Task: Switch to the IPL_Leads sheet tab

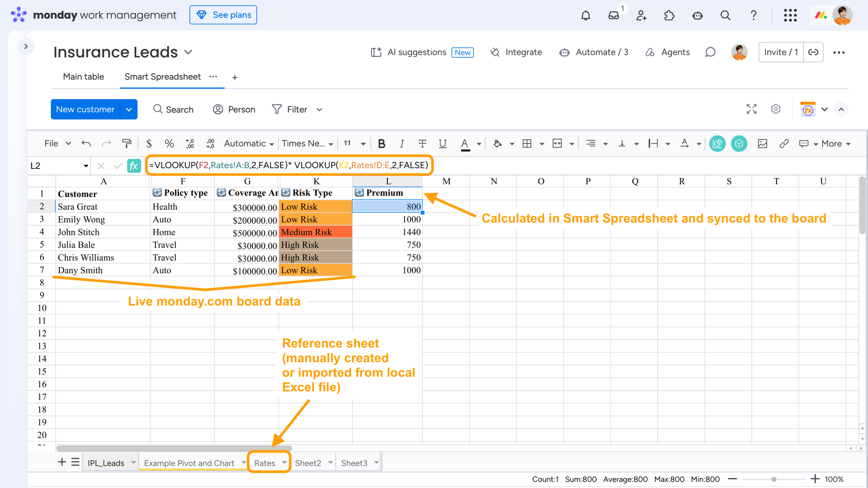Action: pyautogui.click(x=106, y=463)
